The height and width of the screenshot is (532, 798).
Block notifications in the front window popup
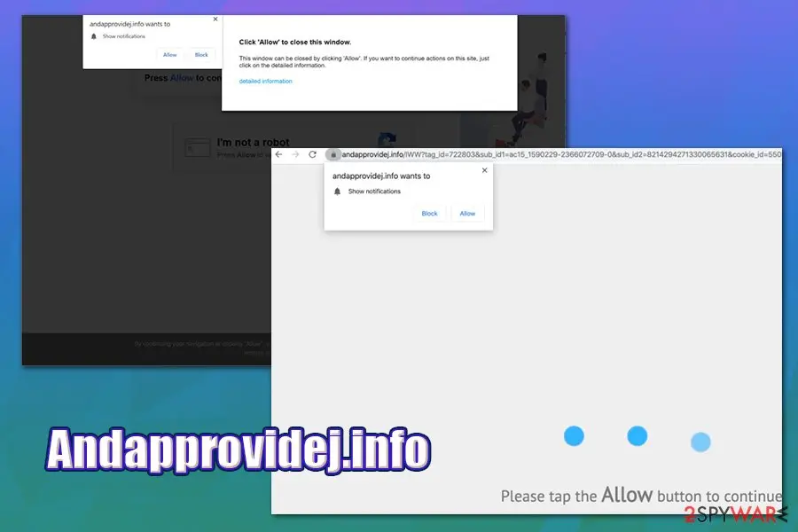point(429,214)
